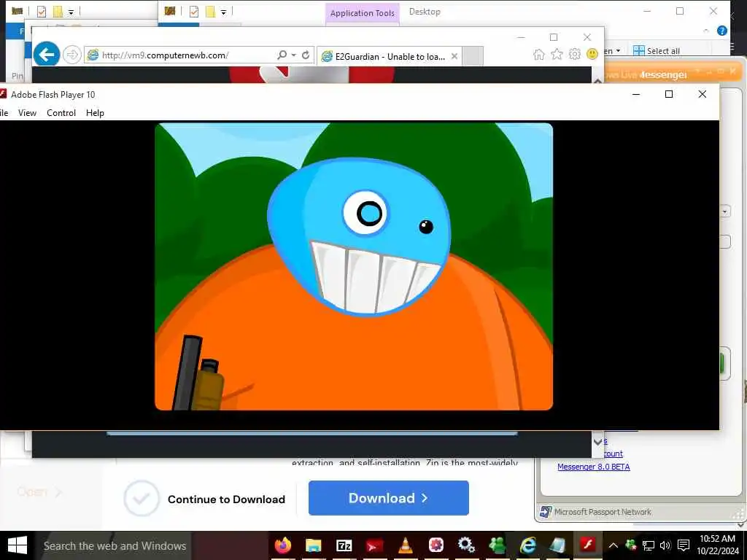Open the Windows Start menu
The image size is (747, 560).
(18, 545)
